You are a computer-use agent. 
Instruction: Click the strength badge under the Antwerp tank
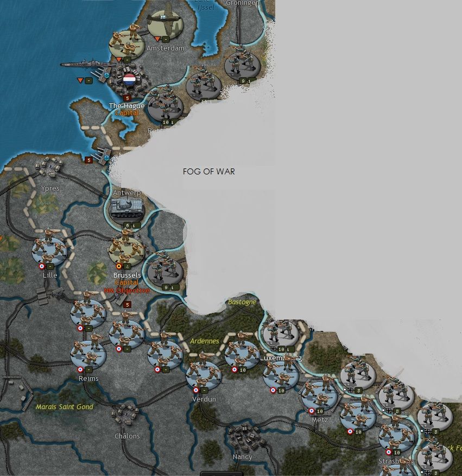(x=132, y=226)
